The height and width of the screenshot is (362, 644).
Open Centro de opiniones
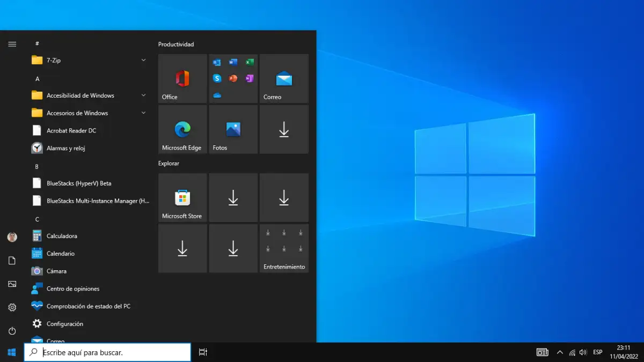pyautogui.click(x=91, y=289)
